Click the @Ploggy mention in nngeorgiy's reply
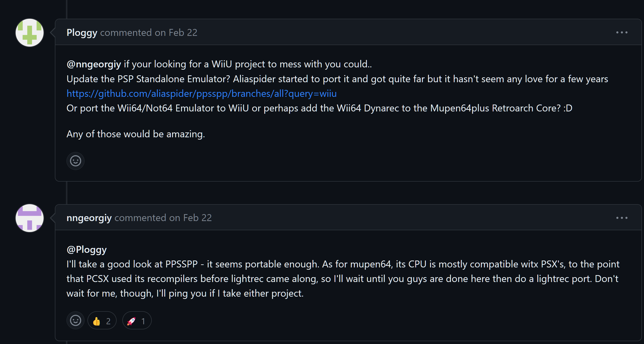644x344 pixels. click(86, 249)
